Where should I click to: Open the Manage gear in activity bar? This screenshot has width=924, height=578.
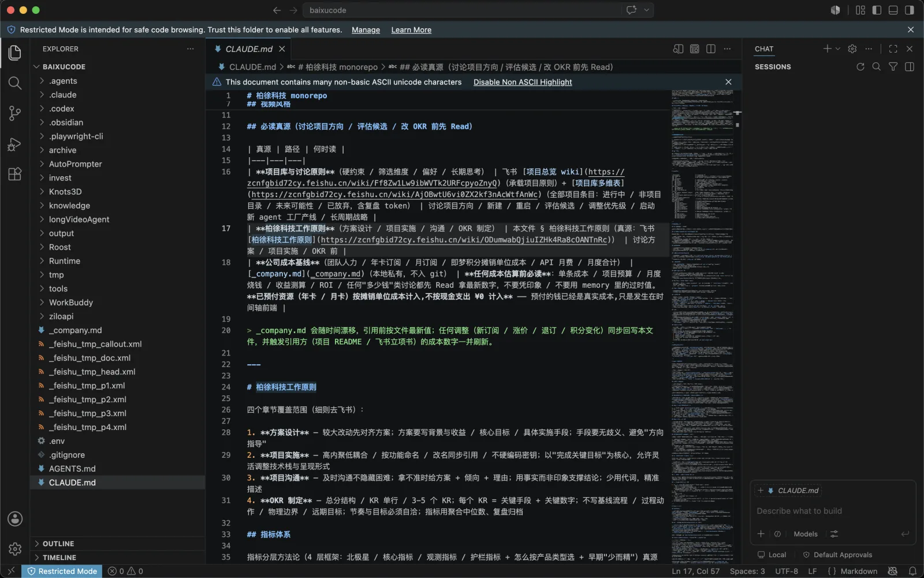tap(15, 549)
